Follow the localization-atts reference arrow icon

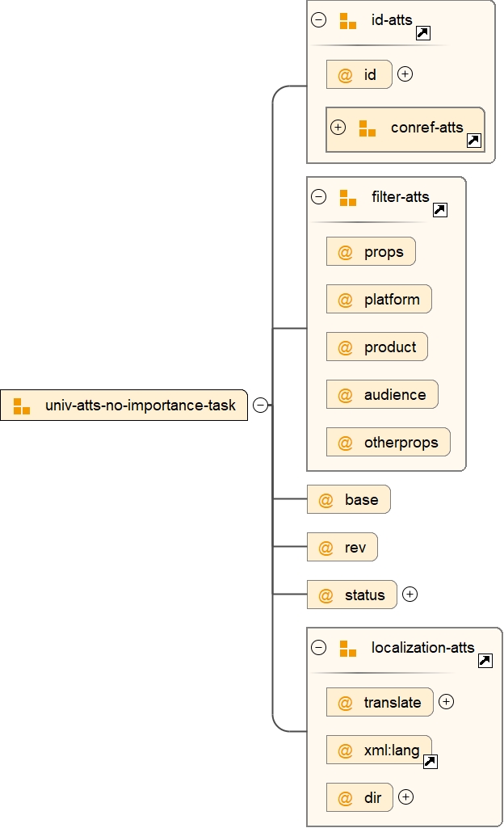(485, 661)
